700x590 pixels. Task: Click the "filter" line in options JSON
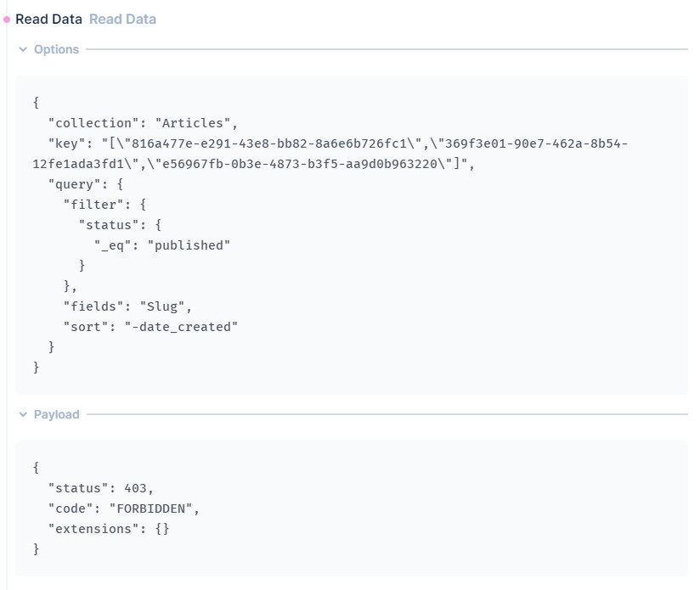(x=104, y=205)
